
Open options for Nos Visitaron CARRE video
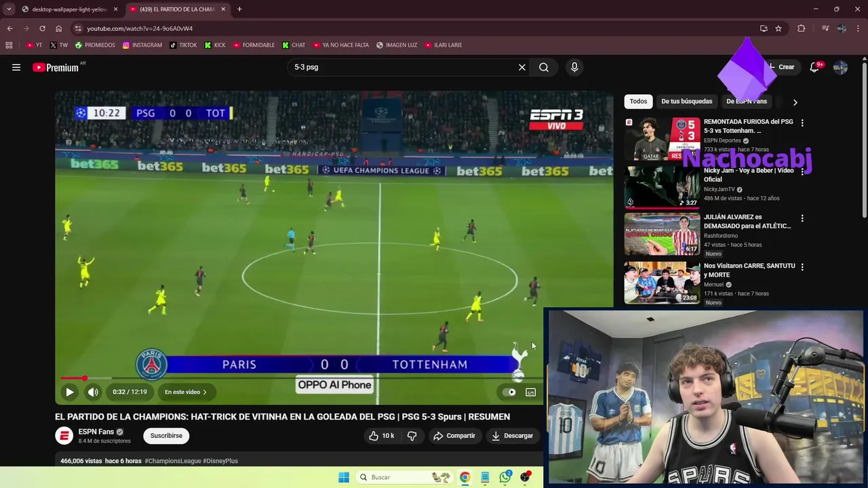802,267
